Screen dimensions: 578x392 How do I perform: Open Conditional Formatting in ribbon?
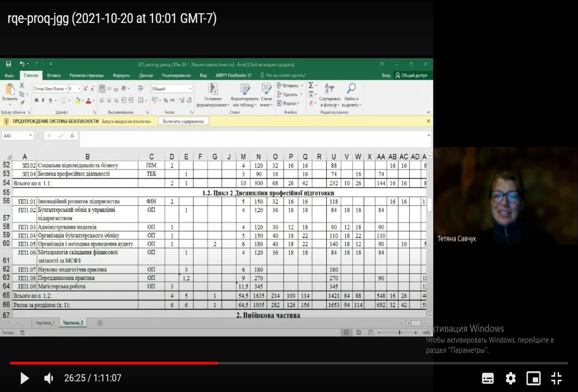(x=213, y=95)
